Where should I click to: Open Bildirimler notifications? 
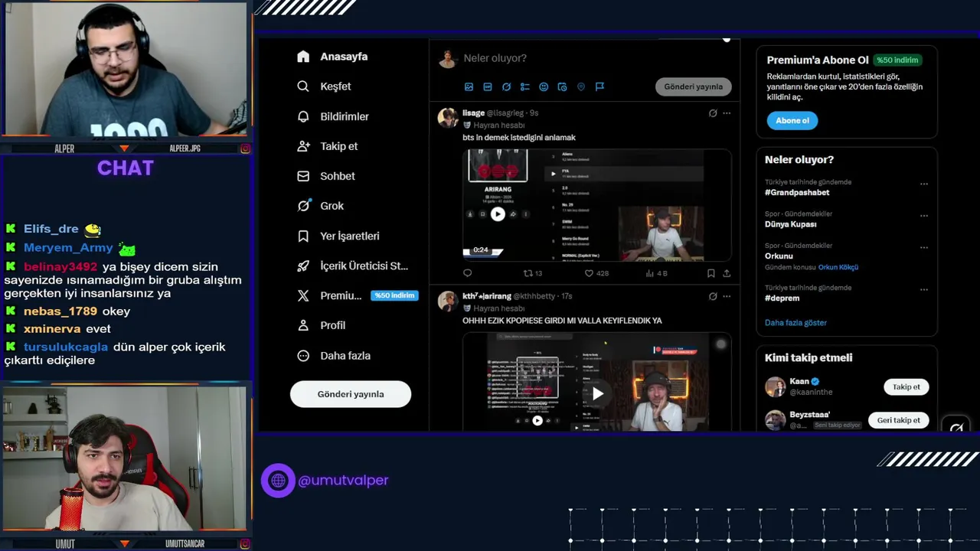[x=333, y=116]
